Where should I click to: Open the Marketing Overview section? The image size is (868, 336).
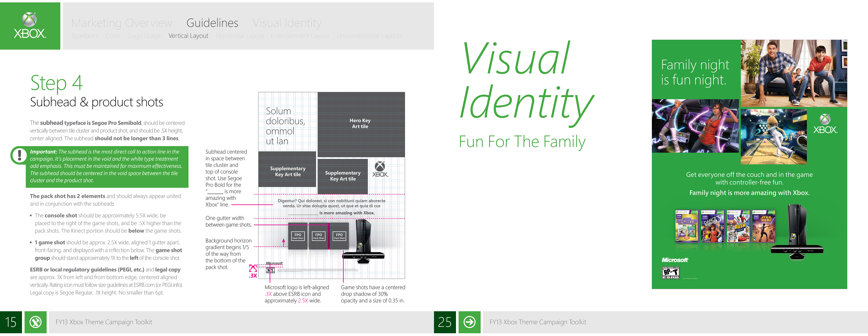click(122, 23)
